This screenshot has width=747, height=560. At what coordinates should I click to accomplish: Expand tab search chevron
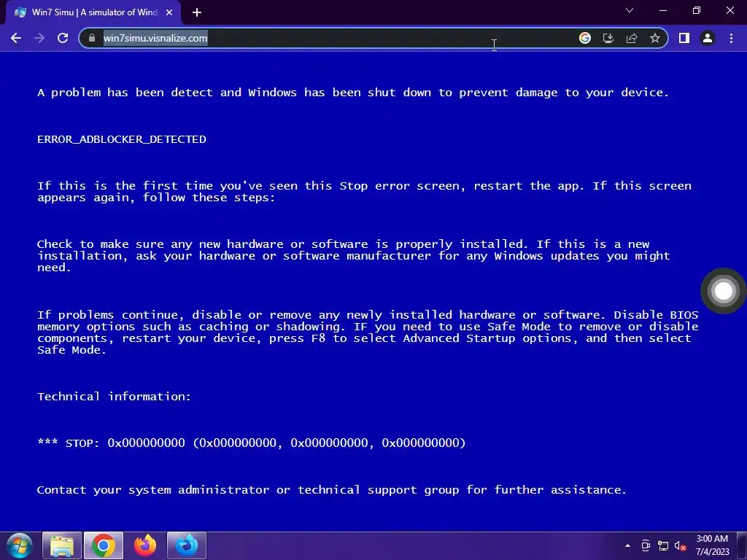(630, 10)
